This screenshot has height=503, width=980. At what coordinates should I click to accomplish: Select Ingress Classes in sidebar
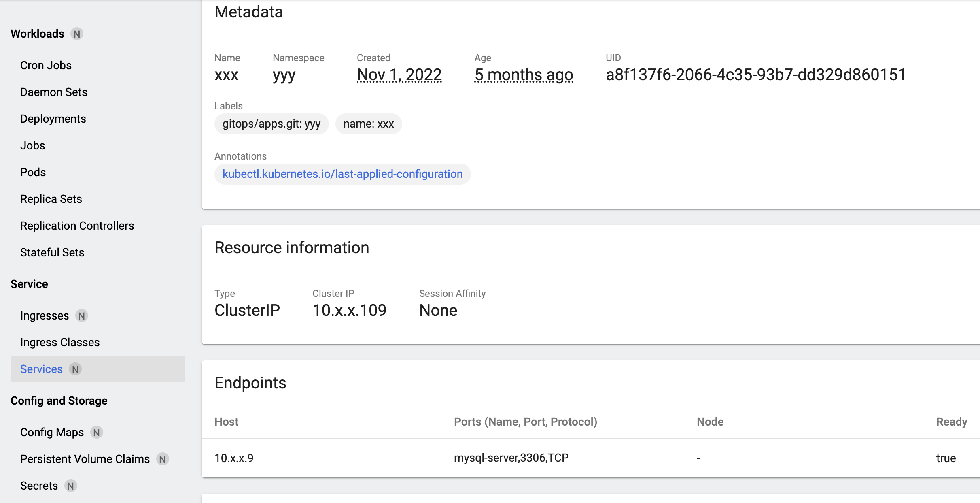[60, 343]
